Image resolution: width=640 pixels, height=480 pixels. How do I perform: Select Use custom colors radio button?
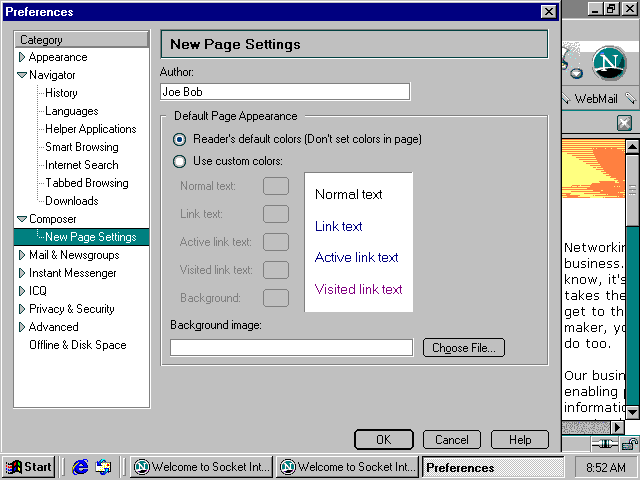pyautogui.click(x=179, y=161)
